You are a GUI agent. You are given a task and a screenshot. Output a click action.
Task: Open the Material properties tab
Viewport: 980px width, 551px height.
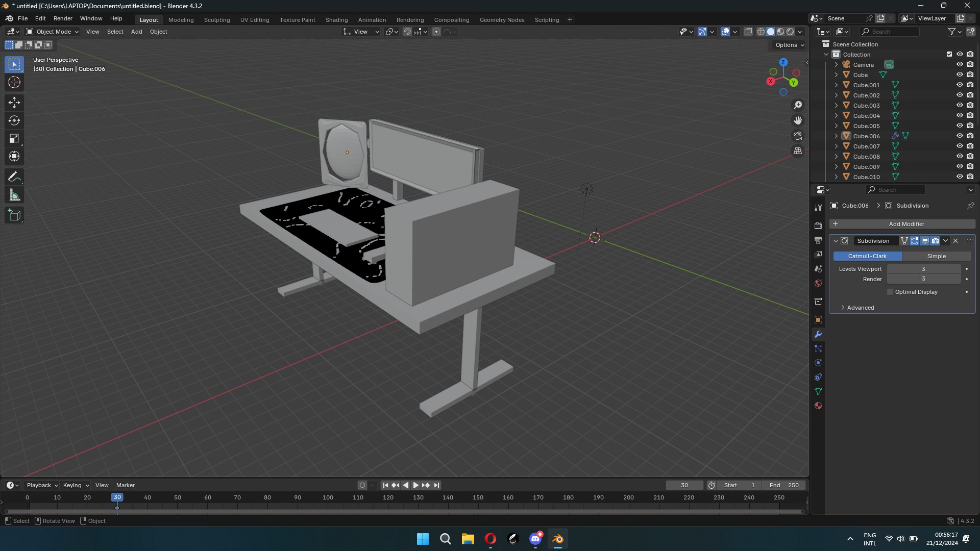click(x=818, y=406)
